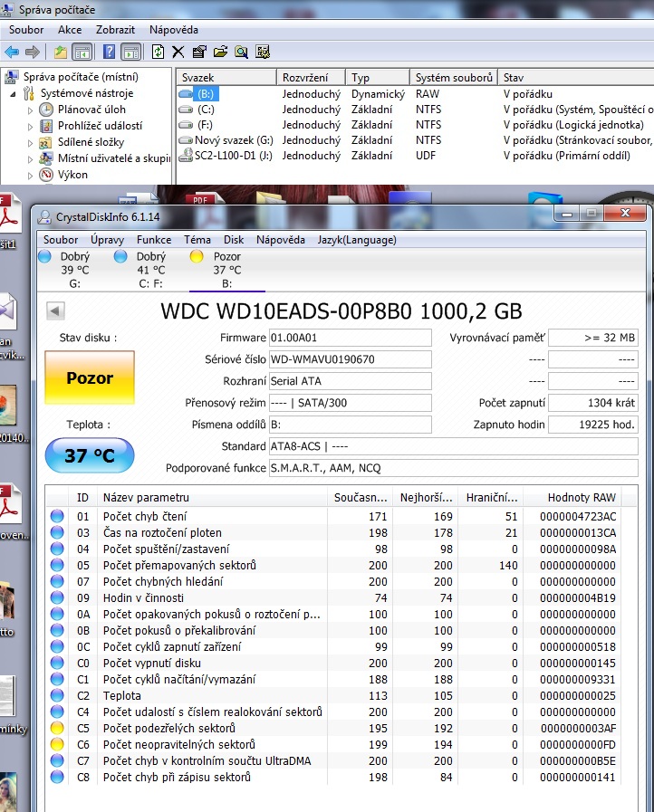
Task: Open the Disk menu in CrystalDiskInfo
Action: 234,240
